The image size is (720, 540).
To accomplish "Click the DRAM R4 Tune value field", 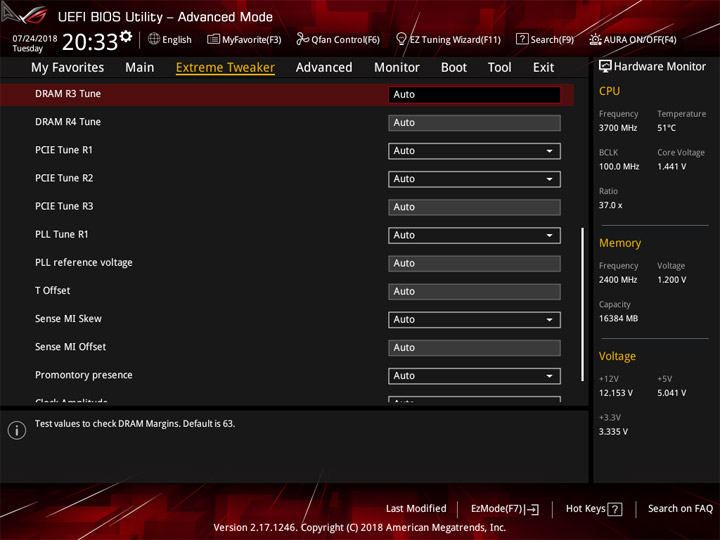I will [x=474, y=123].
